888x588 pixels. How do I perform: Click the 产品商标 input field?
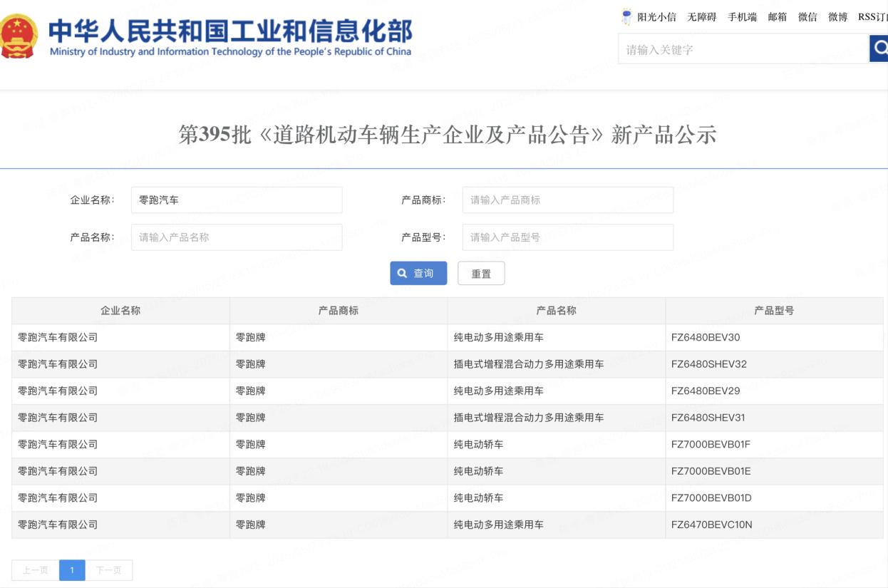[568, 200]
